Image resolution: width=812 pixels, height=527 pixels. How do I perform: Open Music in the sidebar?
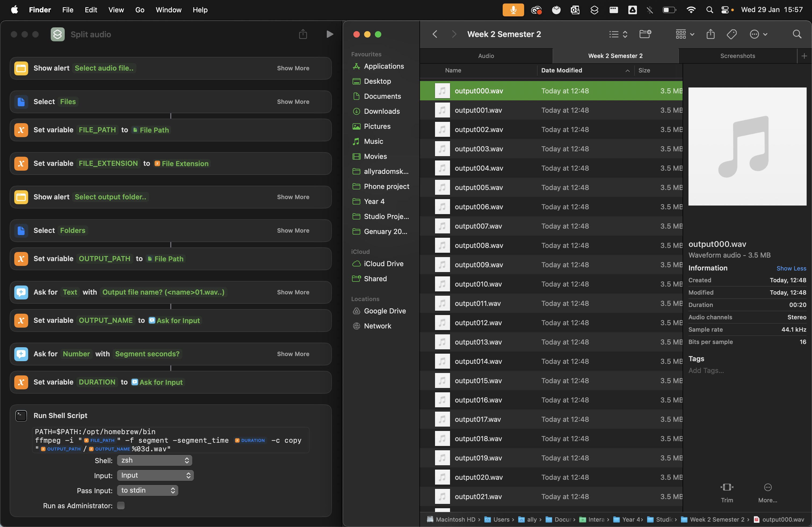pos(373,141)
